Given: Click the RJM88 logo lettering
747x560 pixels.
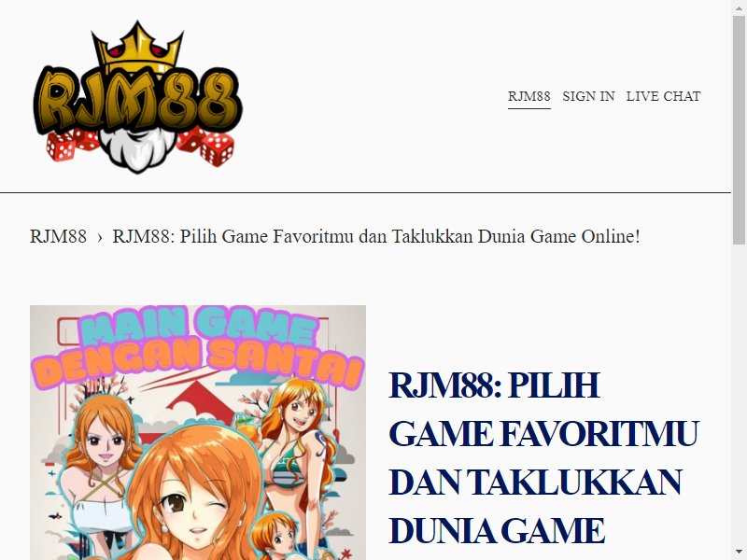Looking at the screenshot, I should tap(138, 99).
